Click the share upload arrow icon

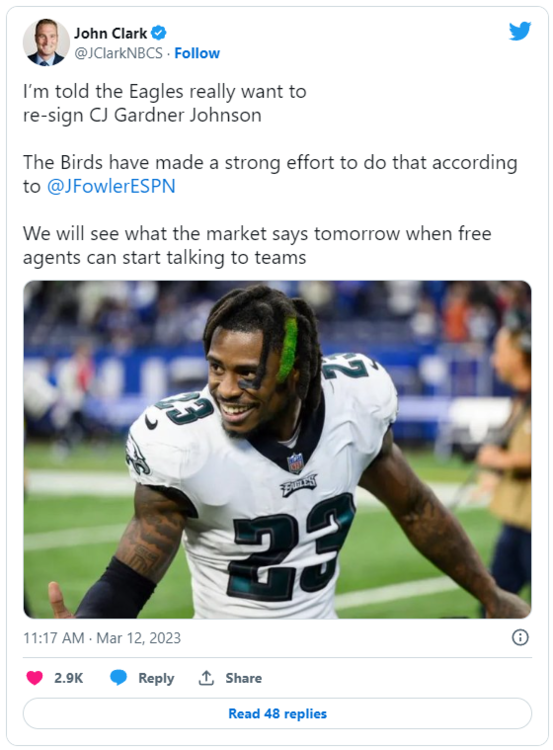206,677
